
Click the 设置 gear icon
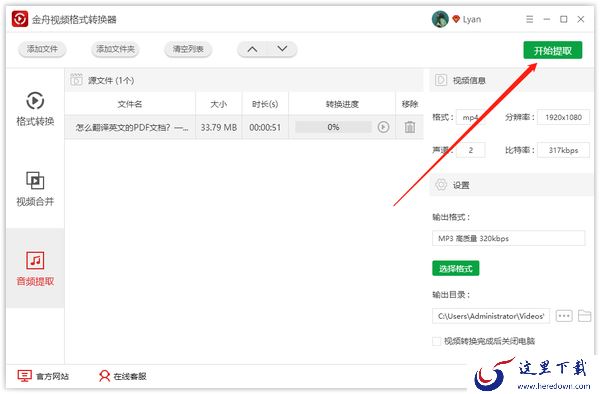coord(441,185)
